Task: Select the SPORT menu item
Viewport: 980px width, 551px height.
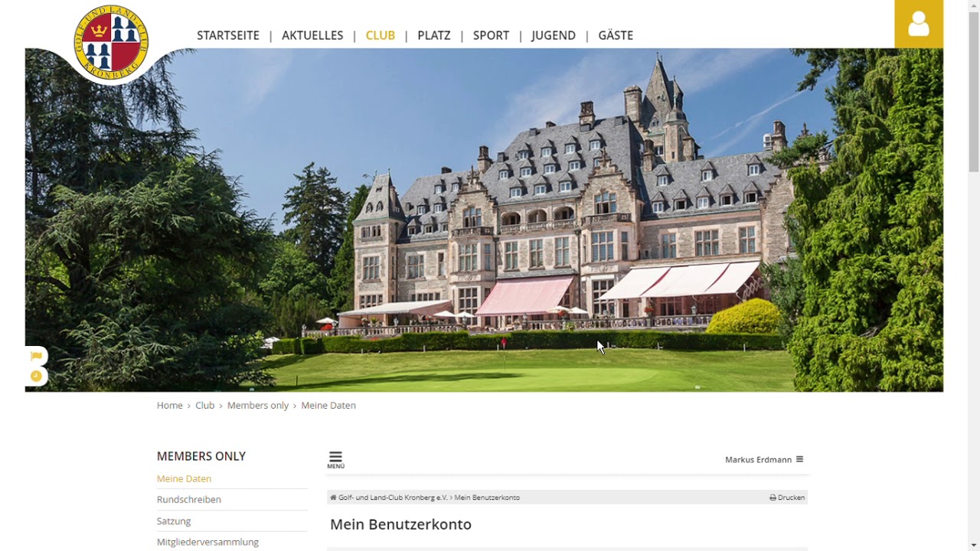Action: coord(491,35)
